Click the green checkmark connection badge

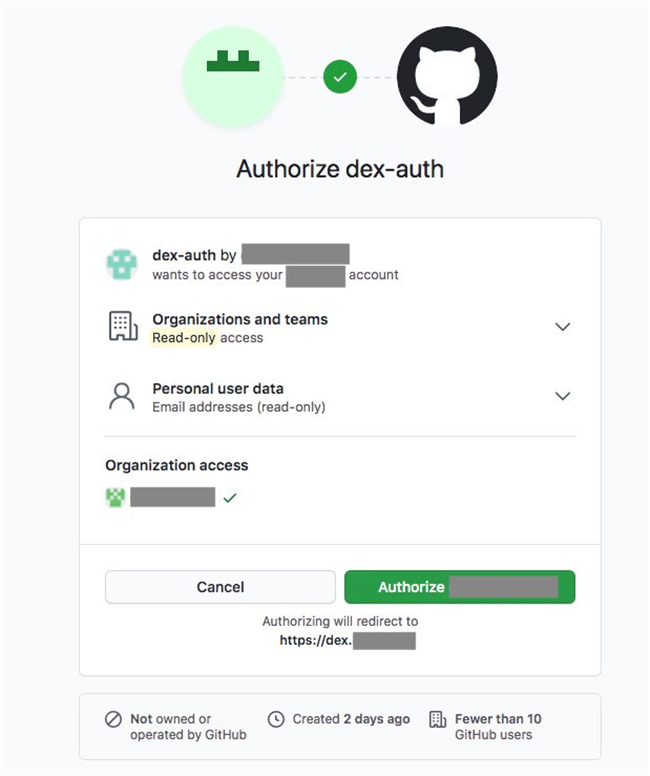(340, 77)
